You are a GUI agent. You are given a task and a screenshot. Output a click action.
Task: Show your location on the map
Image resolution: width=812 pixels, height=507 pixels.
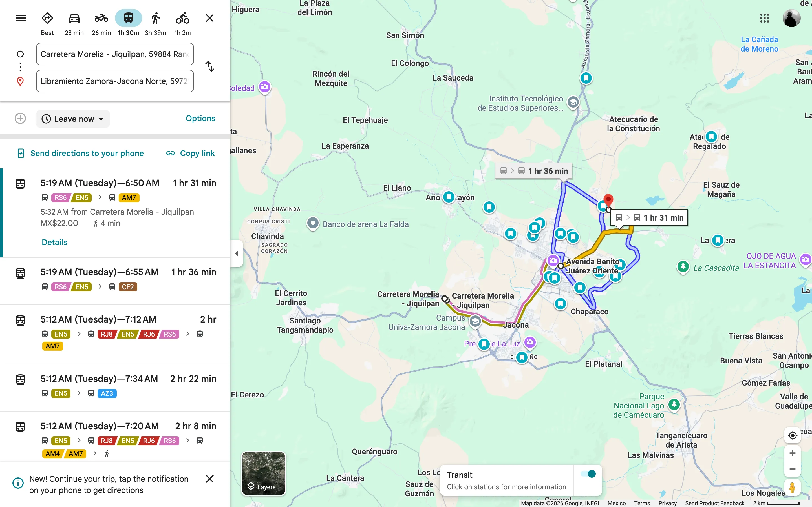793,435
